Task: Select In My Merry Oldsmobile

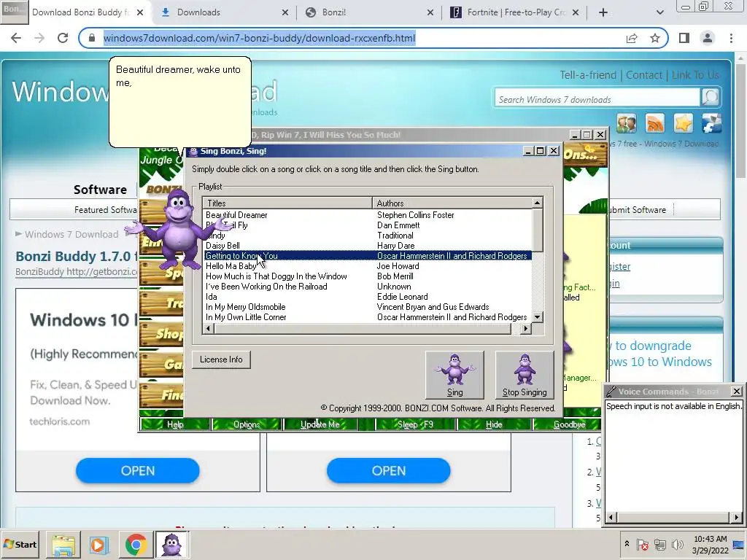Action: (x=245, y=307)
